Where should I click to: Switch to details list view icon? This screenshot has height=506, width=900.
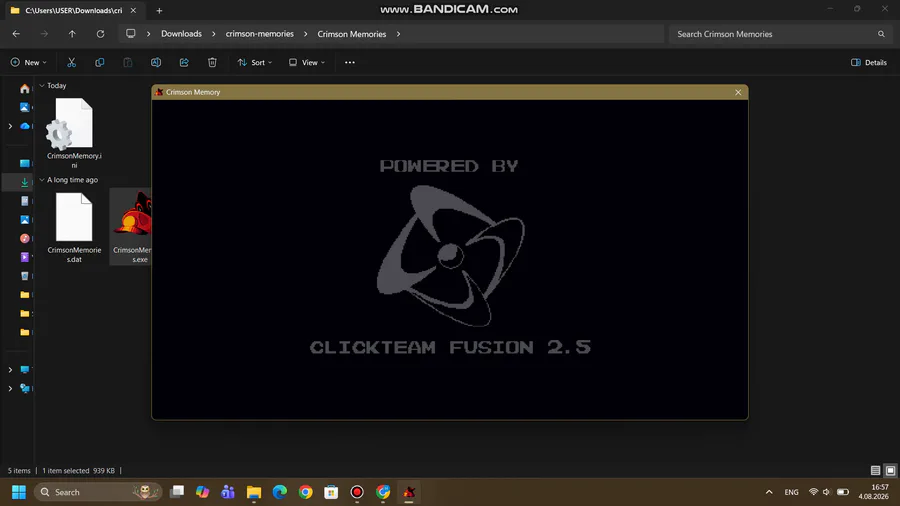pos(875,470)
